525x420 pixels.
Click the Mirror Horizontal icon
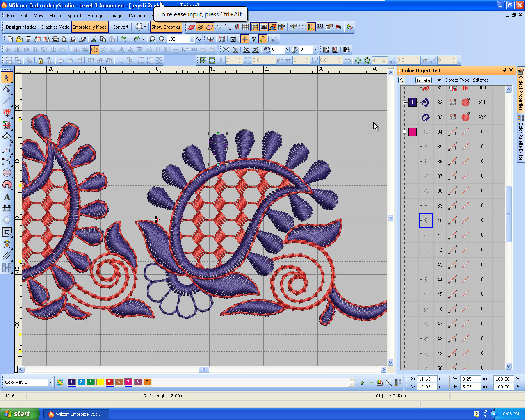pos(226,50)
